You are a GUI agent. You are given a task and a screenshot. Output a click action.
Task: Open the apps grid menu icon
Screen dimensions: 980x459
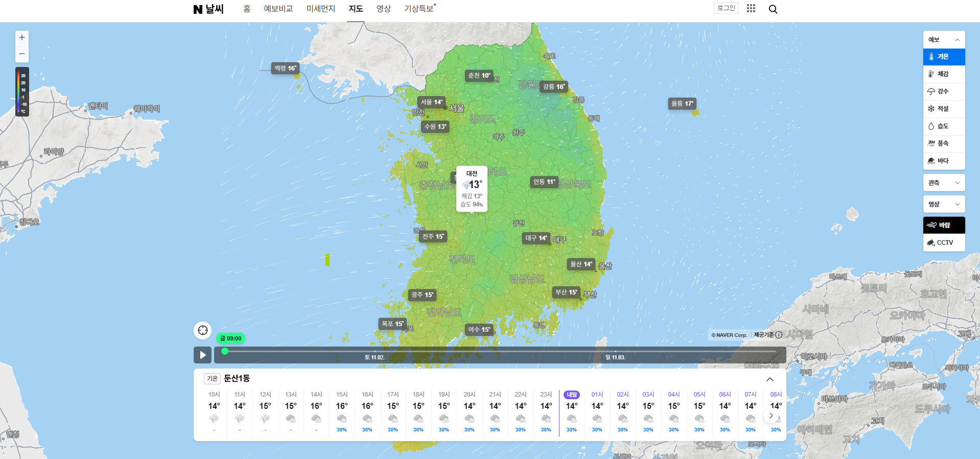coord(751,9)
